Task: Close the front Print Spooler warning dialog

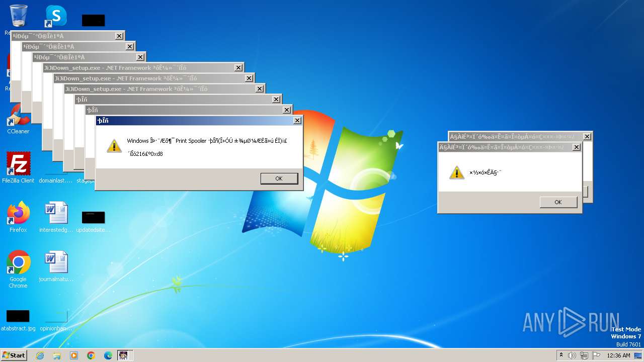Action: (297, 121)
